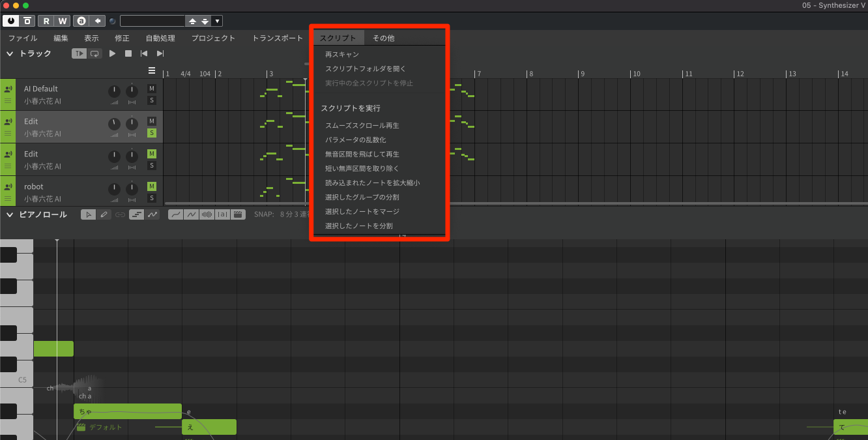Open the プロジェクト menu
The width and height of the screenshot is (868, 440).
[213, 38]
